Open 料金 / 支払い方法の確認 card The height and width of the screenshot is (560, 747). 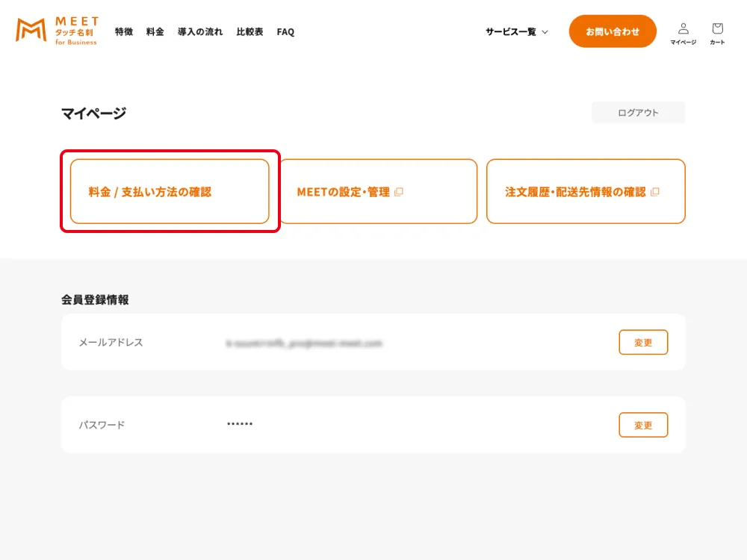[x=169, y=191]
